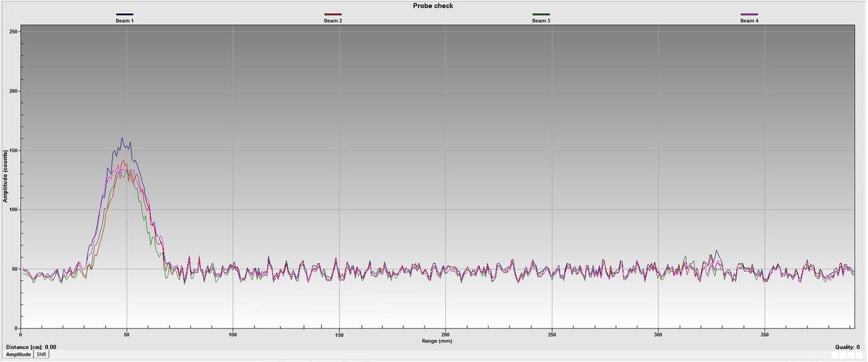The image size is (868, 362).
Task: Select the Beam 2 legend swatch
Action: coord(333,14)
